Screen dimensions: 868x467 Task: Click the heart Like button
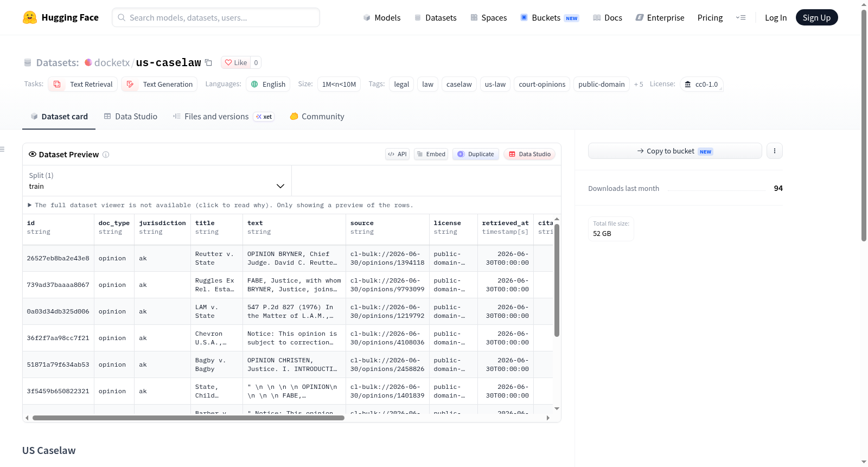coord(236,62)
